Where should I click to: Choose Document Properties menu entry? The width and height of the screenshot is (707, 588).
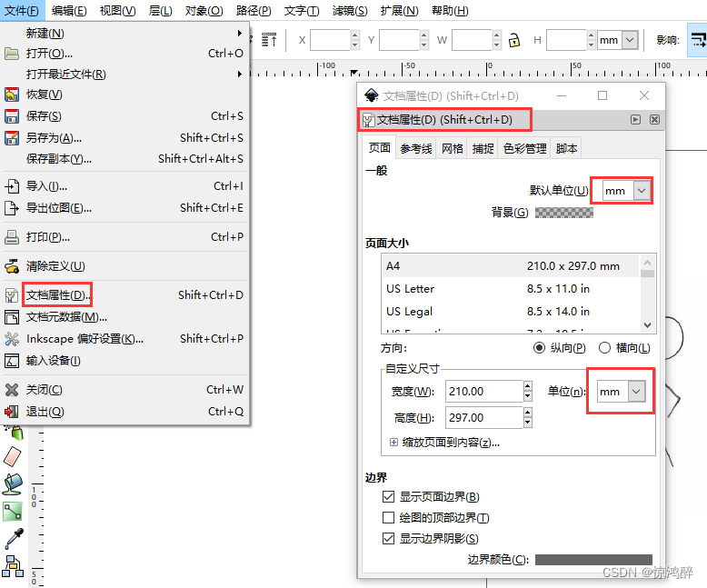pos(124,295)
